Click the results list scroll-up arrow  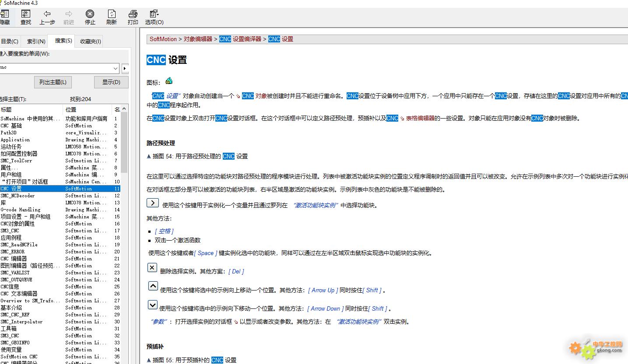coord(124,108)
